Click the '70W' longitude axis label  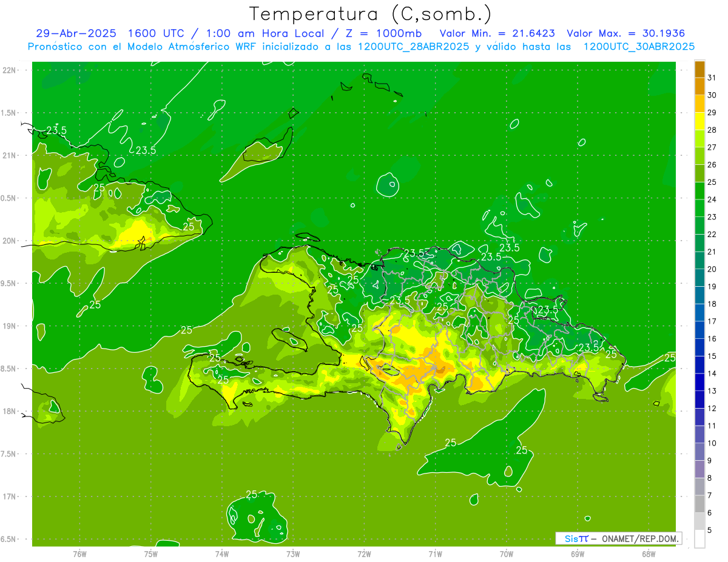(507, 554)
